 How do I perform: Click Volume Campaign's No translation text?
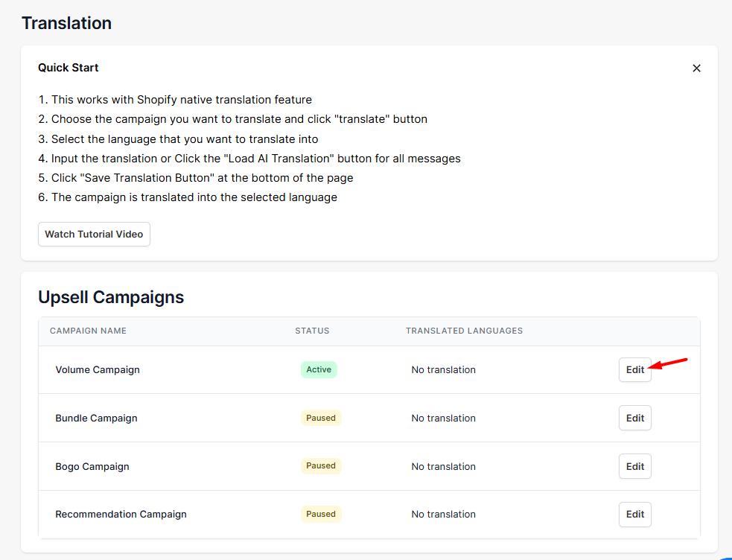tap(444, 369)
